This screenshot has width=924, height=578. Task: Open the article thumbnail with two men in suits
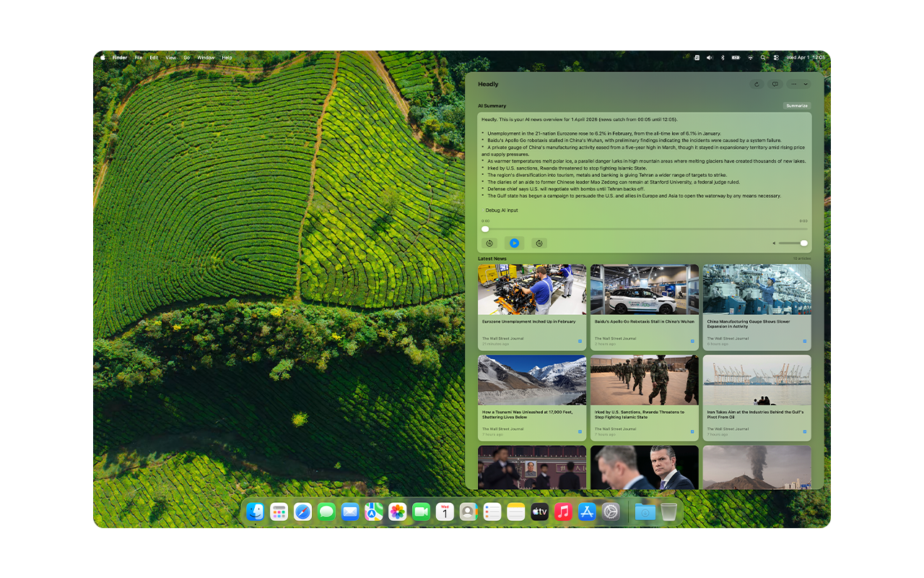click(645, 467)
